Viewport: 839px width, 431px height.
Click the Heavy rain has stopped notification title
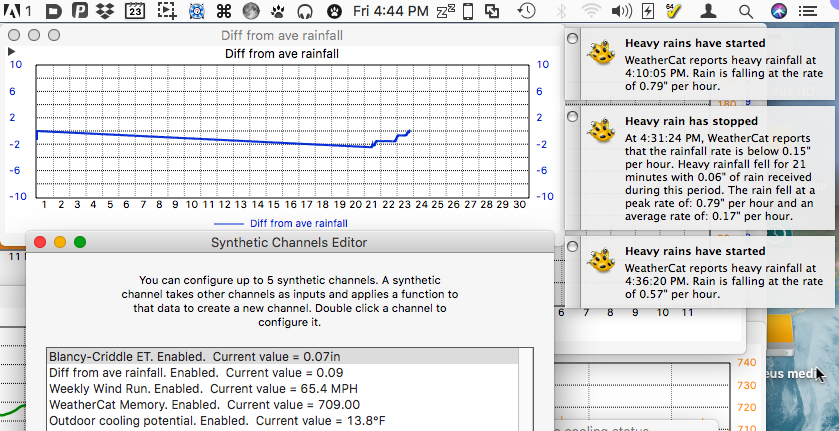click(691, 122)
